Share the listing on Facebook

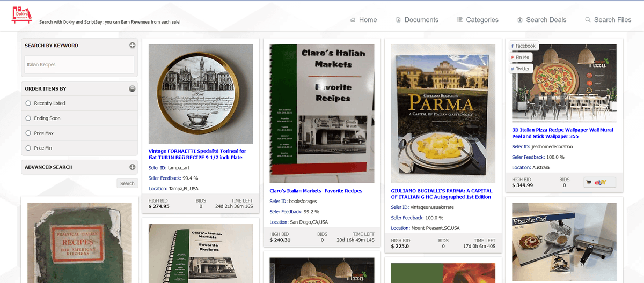tap(523, 46)
